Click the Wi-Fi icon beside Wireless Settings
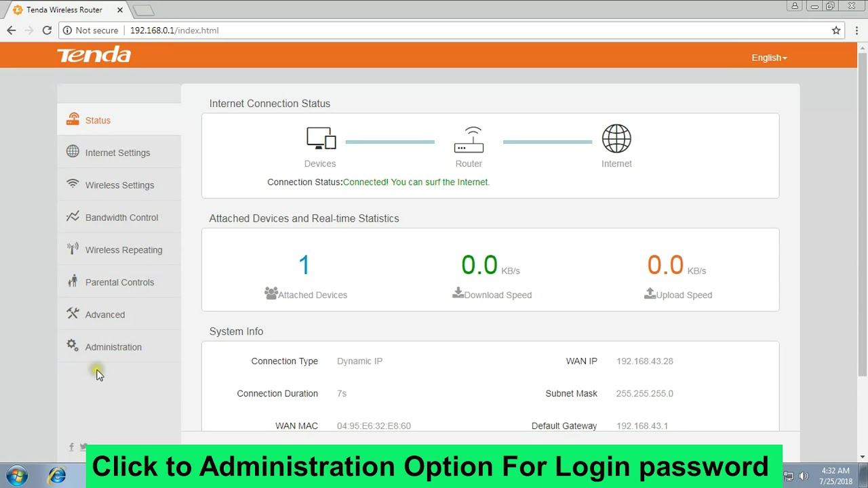This screenshot has height=488, width=868. [73, 184]
